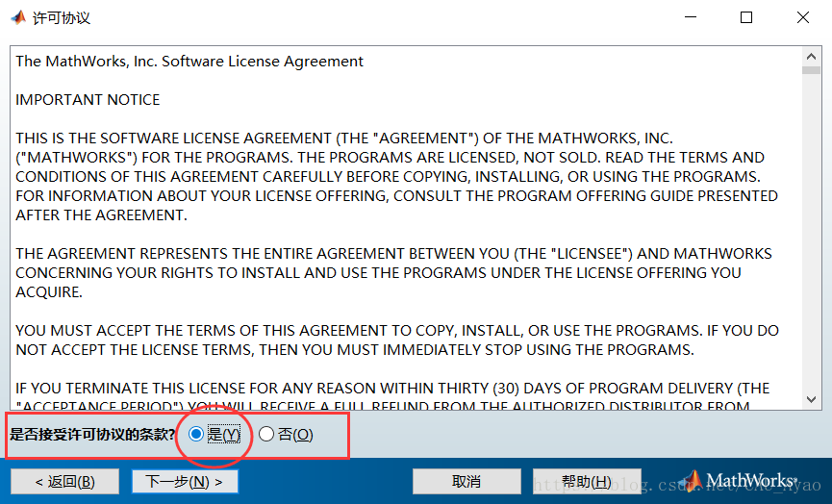The image size is (832, 504).
Task: Click the scrollbar down arrow in license text
Action: coord(811,399)
